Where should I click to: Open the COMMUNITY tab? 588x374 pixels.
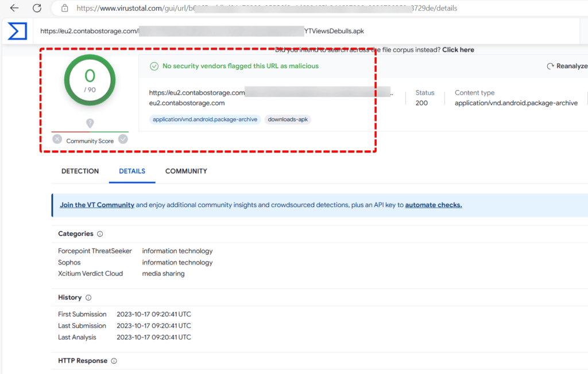click(x=186, y=172)
